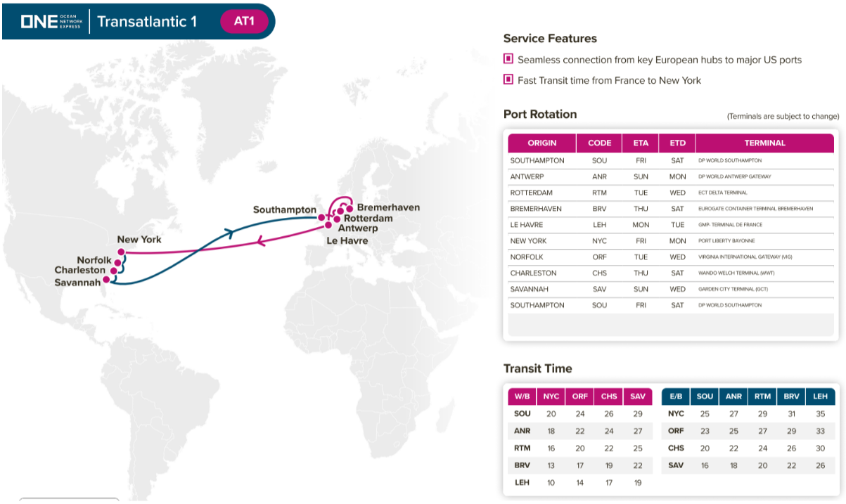Click the Southampton label on the map
Screen dimensions: 846x504
point(285,210)
